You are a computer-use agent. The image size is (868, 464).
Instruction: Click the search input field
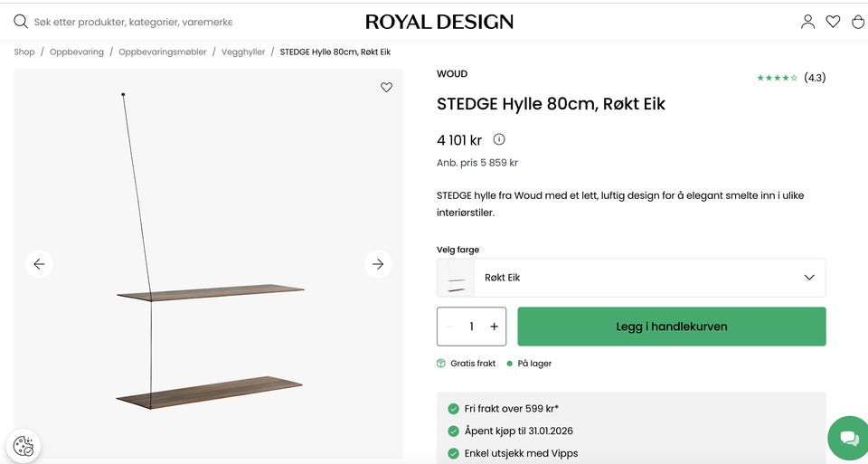[x=133, y=22]
